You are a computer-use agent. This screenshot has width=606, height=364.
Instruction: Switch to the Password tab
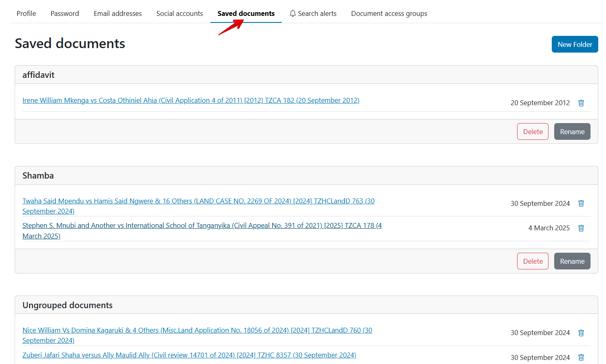tap(65, 13)
